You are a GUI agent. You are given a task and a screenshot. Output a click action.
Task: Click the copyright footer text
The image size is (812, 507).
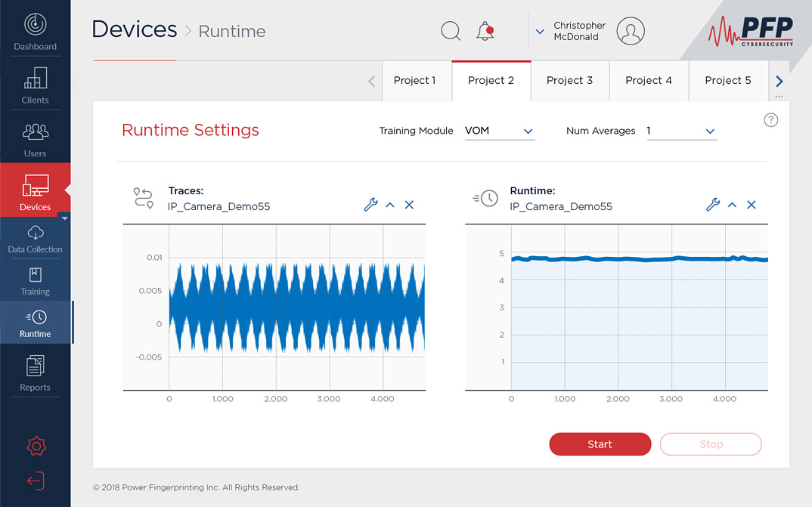(x=197, y=487)
